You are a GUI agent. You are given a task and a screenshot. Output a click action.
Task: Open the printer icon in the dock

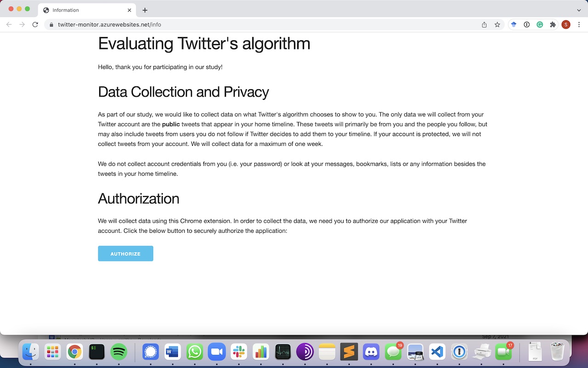(481, 352)
